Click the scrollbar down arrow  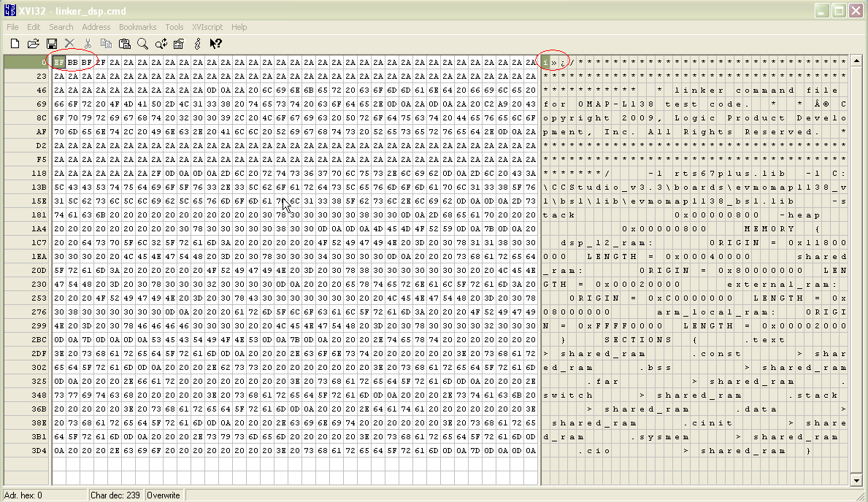(856, 480)
